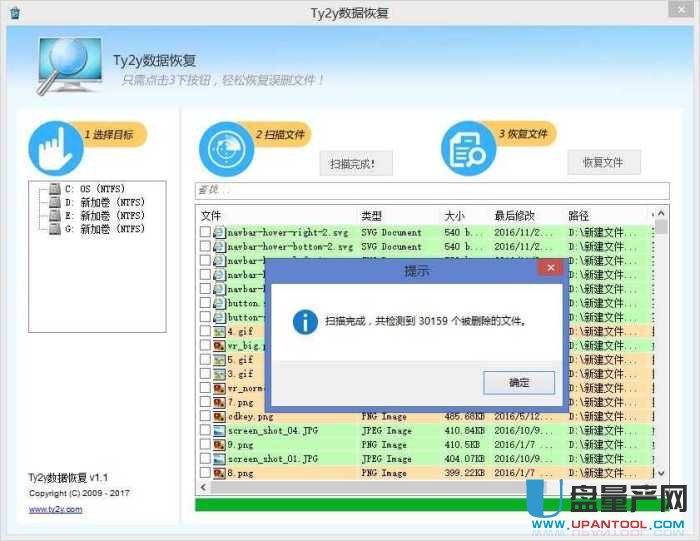Click the blue info icon in dialog

pos(304,322)
